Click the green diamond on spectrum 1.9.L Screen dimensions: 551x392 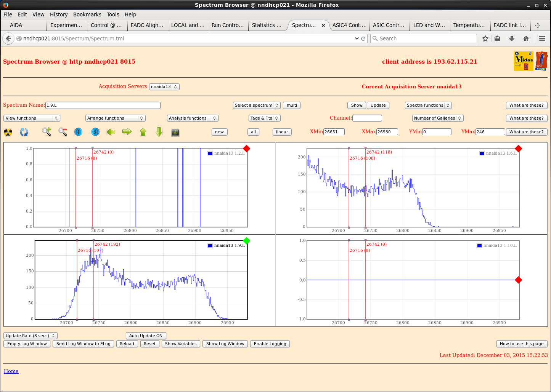247,240
